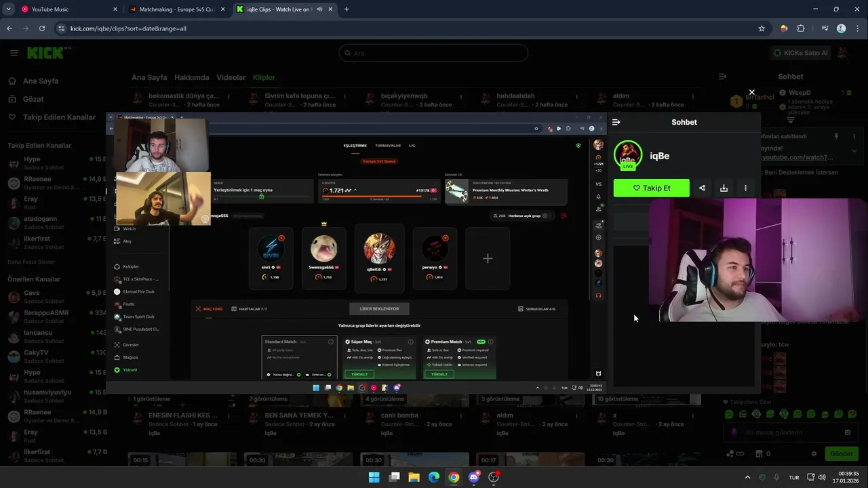The height and width of the screenshot is (488, 868).
Task: Open options for Sivrim kafa topuna clip
Action: click(346, 96)
